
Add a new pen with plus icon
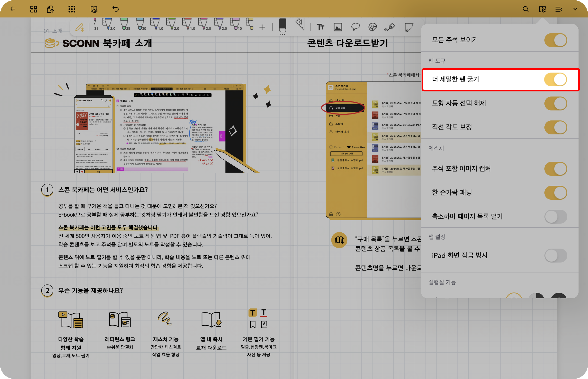[x=262, y=27]
